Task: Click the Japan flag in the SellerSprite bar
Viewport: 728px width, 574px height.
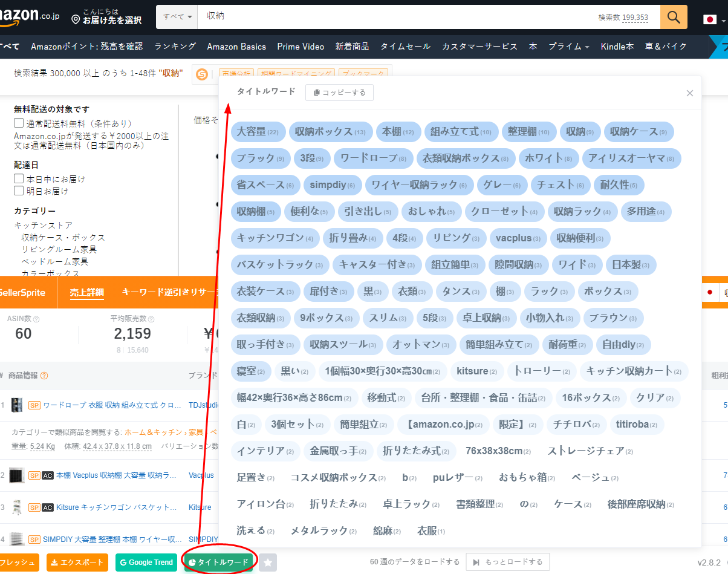Action: 710,293
